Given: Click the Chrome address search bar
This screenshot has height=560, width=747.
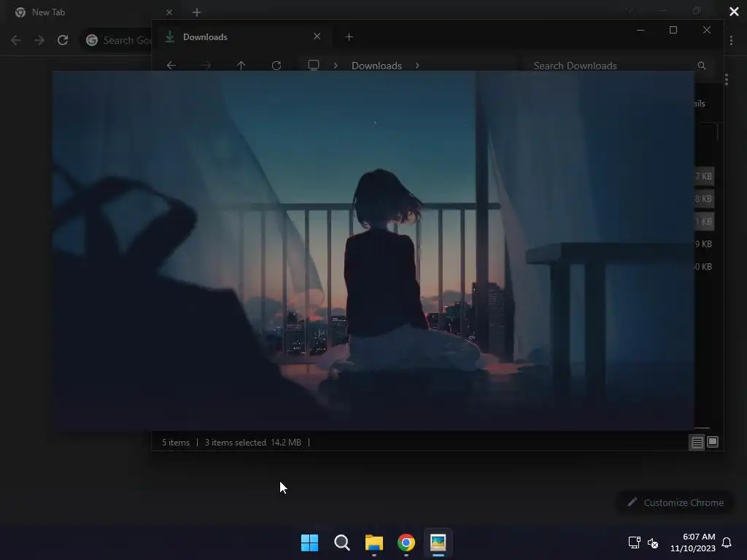Looking at the screenshot, I should 117,41.
